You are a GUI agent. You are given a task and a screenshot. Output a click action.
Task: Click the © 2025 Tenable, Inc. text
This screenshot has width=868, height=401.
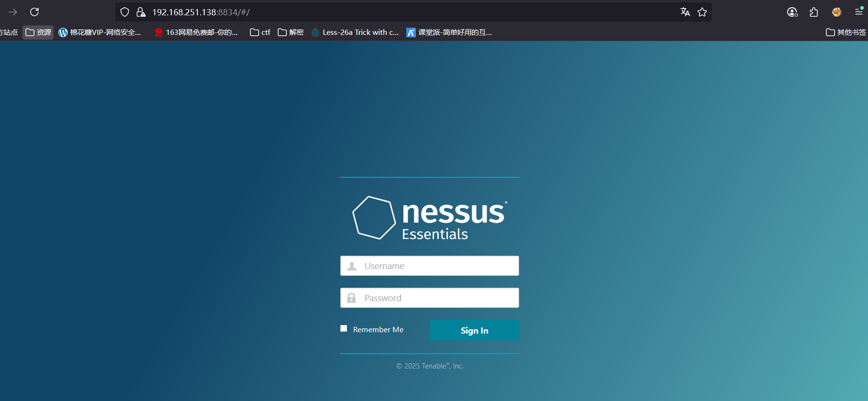430,366
